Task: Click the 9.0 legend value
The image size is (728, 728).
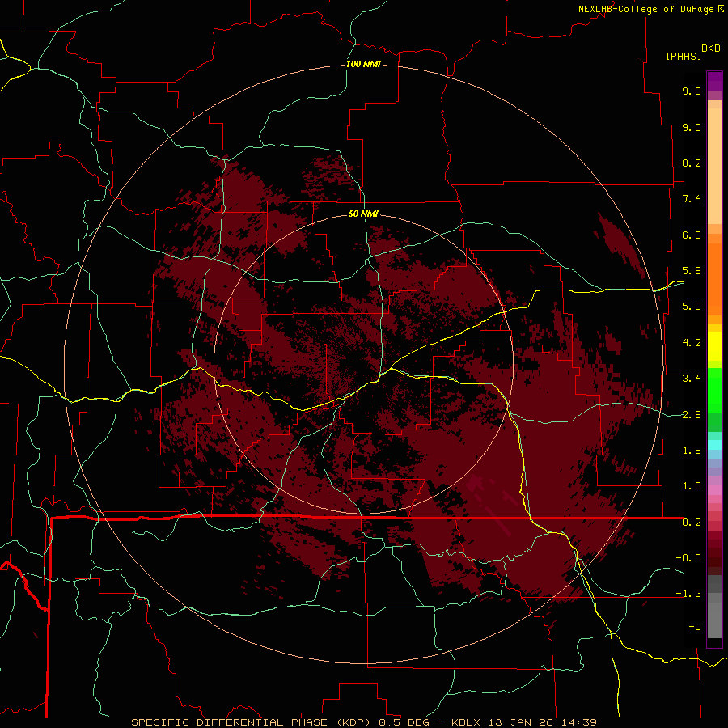Action: click(692, 127)
